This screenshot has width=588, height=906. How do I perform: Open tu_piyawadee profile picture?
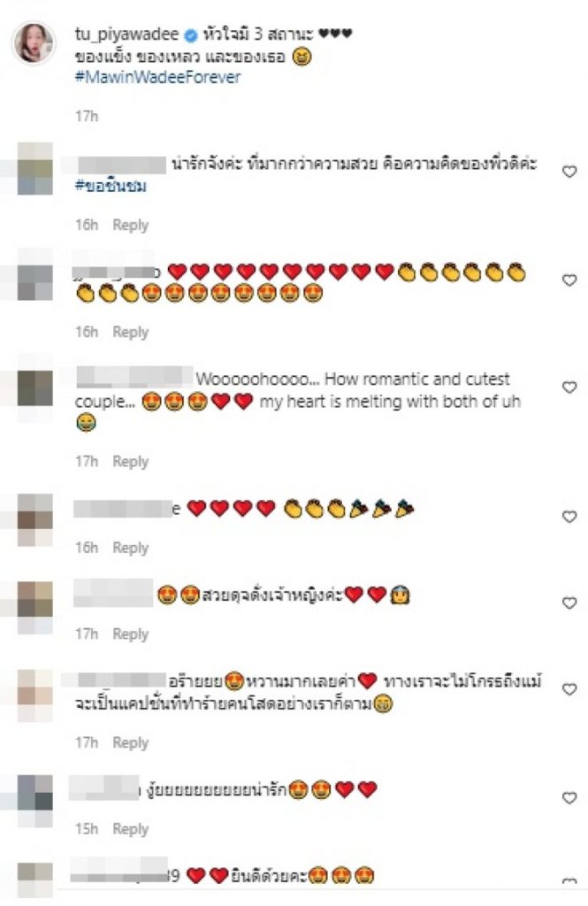point(34,42)
